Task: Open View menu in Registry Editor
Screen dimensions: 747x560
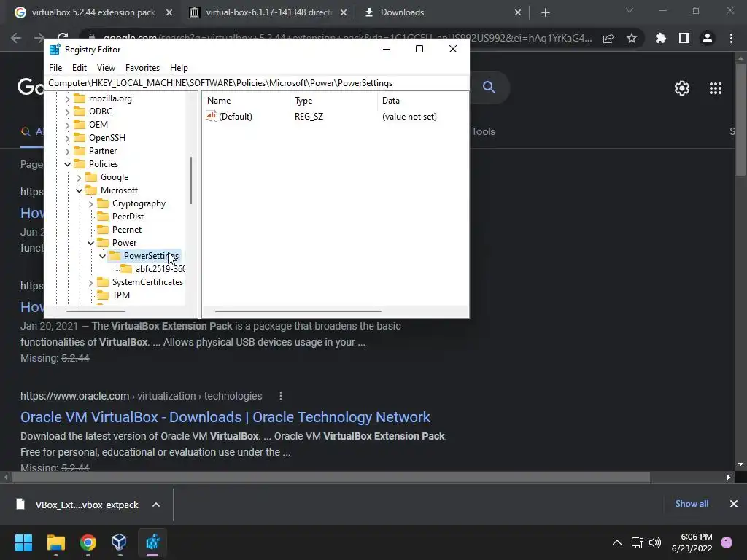Action: coord(106,68)
